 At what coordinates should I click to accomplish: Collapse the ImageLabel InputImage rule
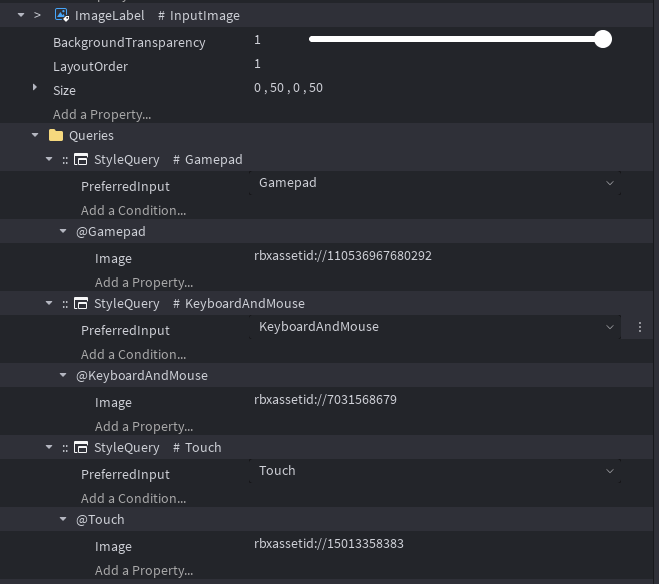pos(21,16)
